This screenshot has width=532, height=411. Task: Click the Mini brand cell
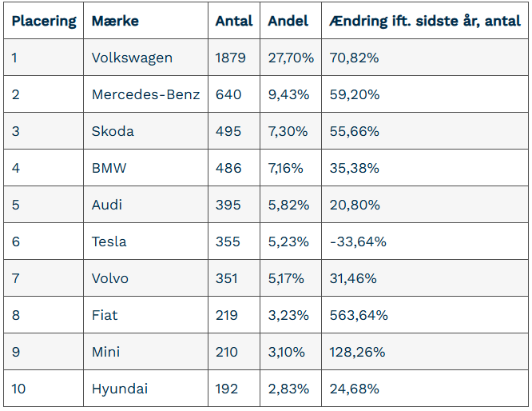point(106,352)
